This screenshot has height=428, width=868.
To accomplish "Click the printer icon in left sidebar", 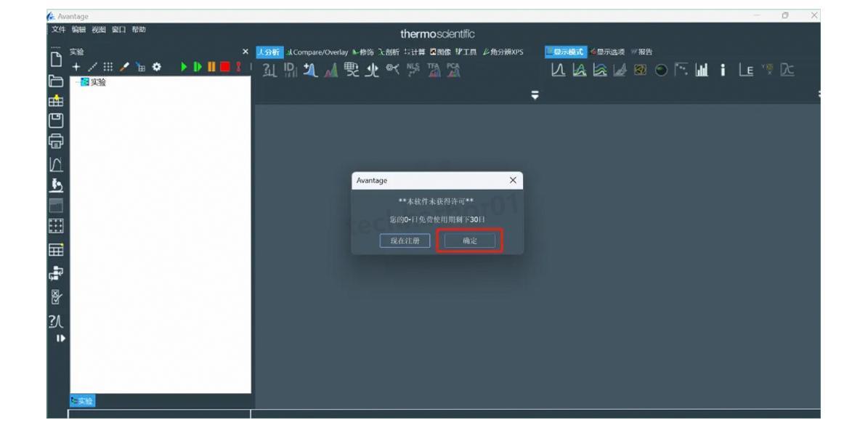I will (x=55, y=141).
